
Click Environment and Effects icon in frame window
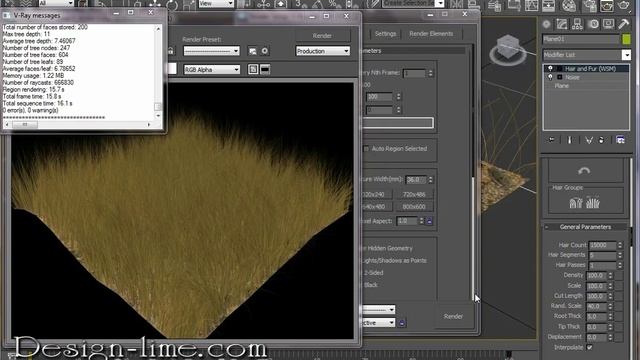265,51
